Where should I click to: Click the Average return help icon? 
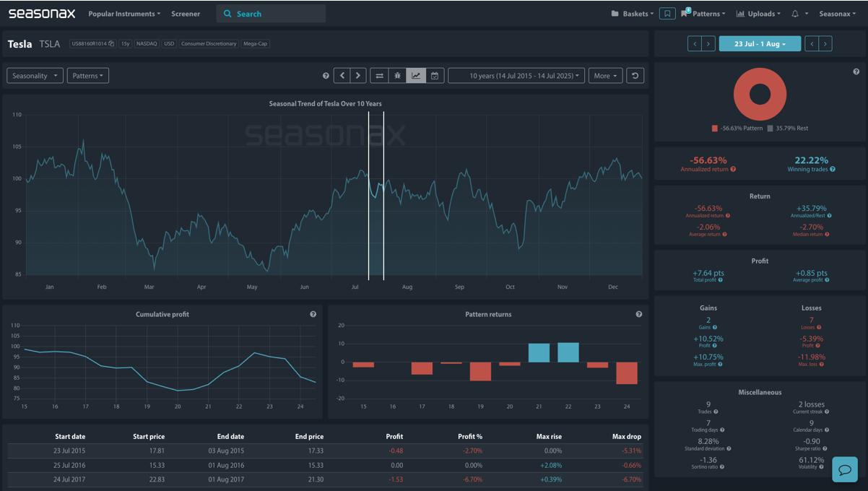click(724, 234)
